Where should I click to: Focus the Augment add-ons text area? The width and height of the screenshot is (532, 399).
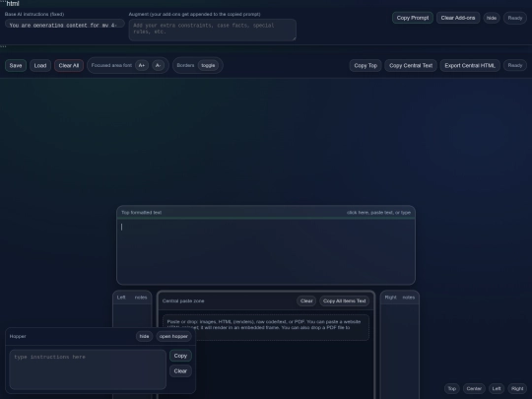pyautogui.click(x=212, y=31)
